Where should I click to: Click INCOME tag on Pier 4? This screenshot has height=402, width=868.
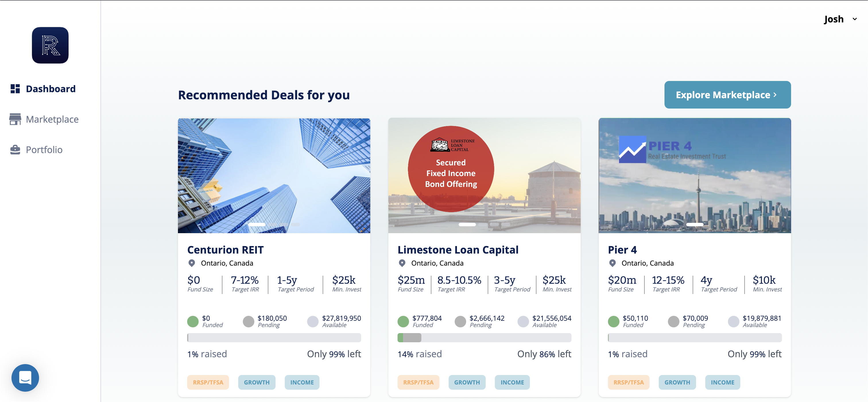[x=722, y=382]
